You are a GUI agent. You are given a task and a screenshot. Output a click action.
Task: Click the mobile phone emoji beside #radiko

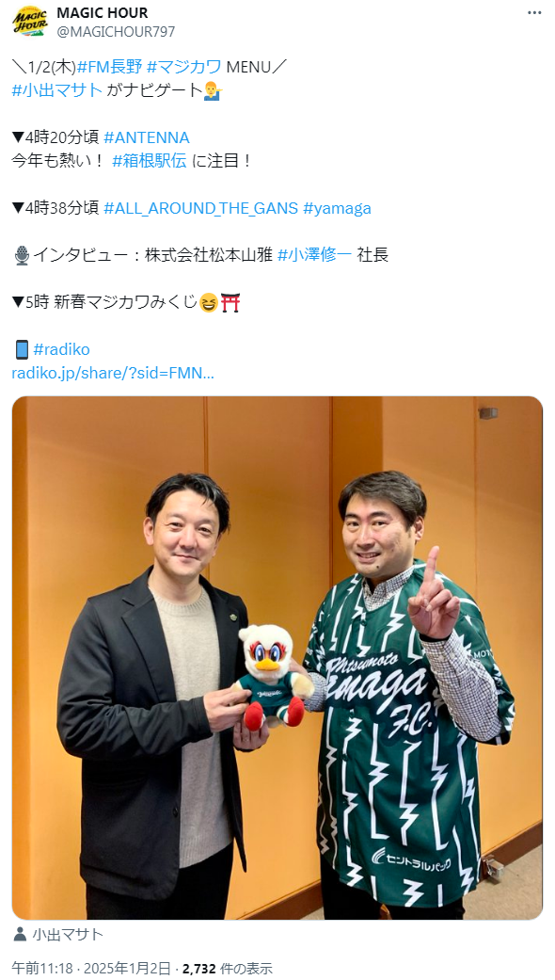[x=22, y=349]
